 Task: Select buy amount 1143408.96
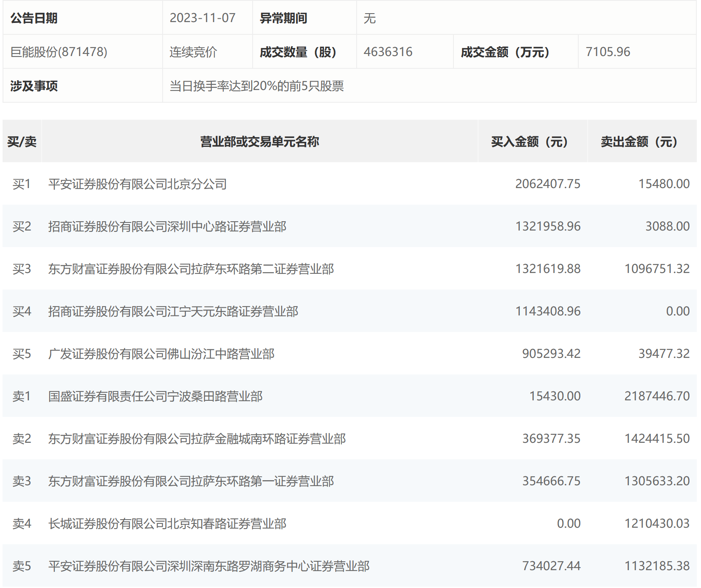click(548, 311)
